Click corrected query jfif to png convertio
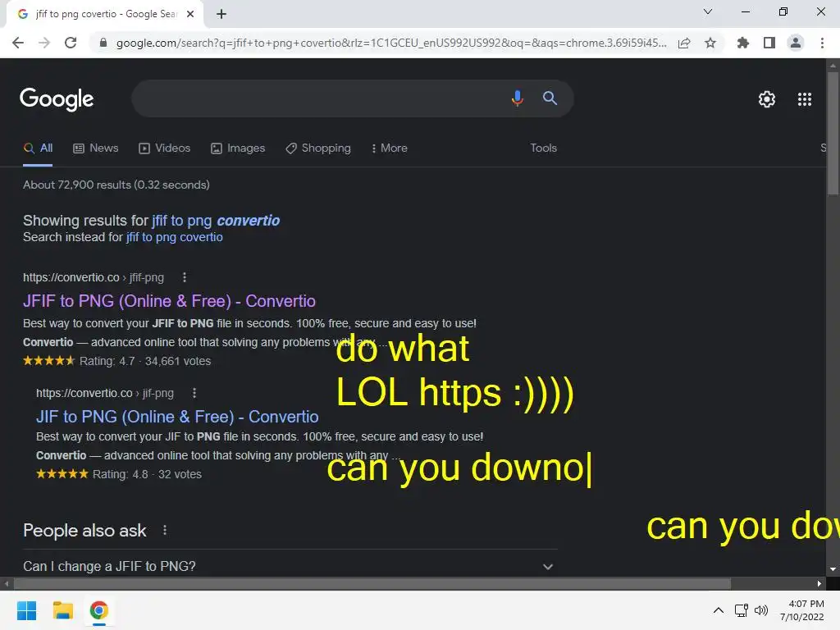Screen dimensions: 840x630 coord(216,221)
